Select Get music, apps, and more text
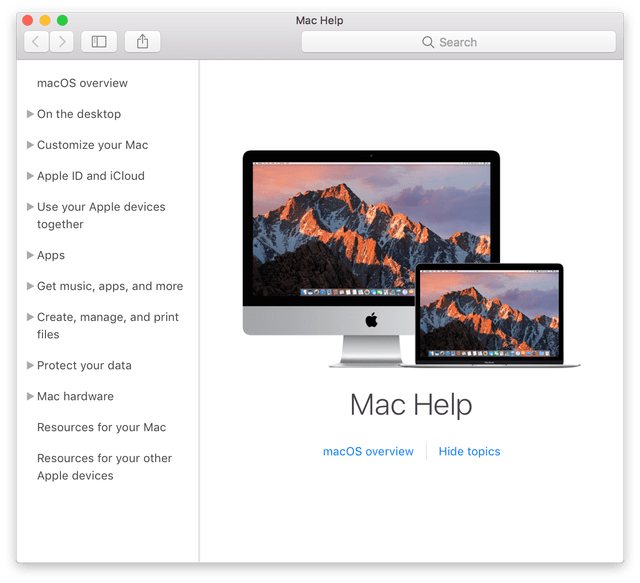Image resolution: width=640 pixels, height=583 pixels. click(110, 286)
